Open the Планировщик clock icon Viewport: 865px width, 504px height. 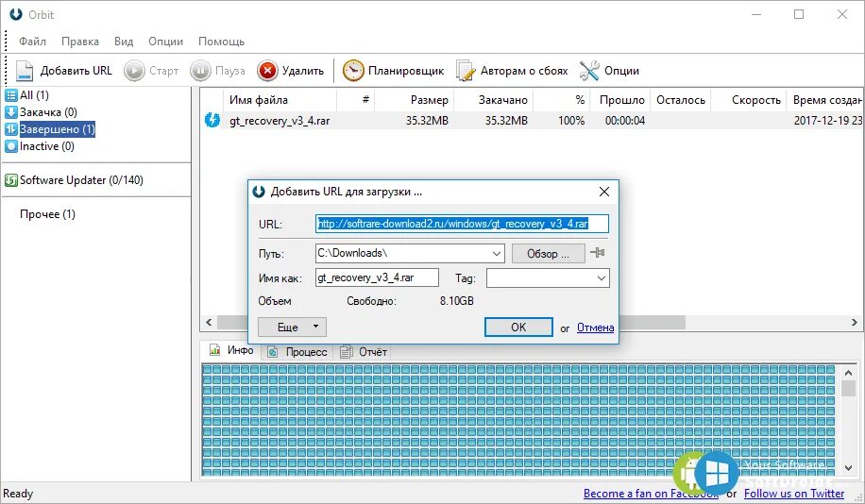point(353,71)
